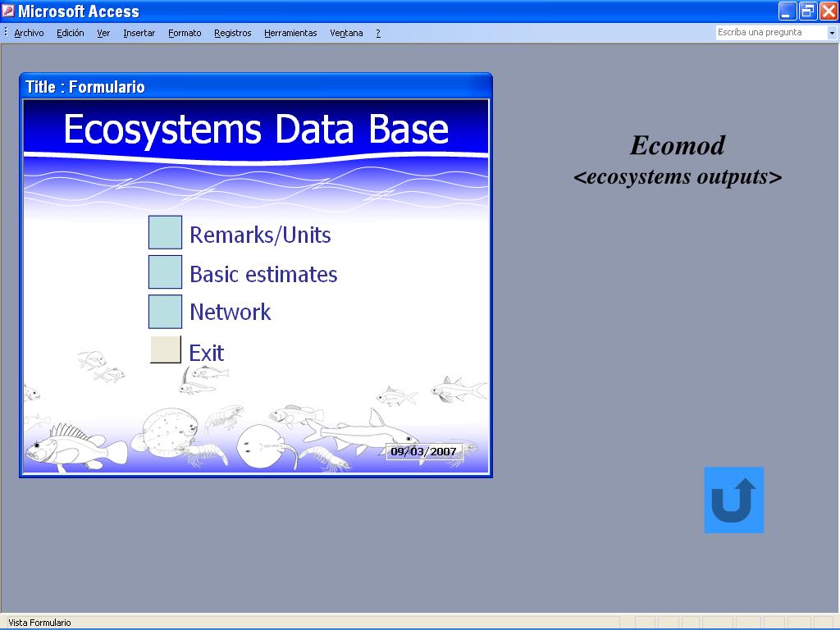Click the 'Title : Formulario' form title bar
Viewport: 840px width, 630px height.
(x=256, y=87)
